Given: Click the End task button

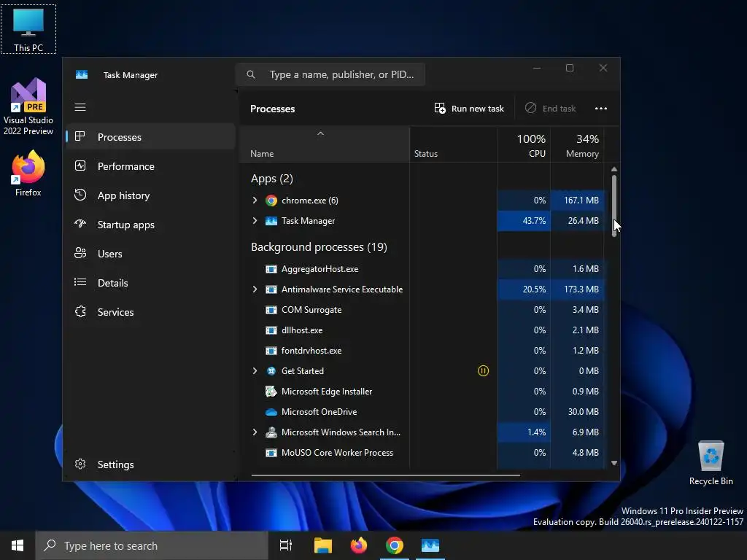Looking at the screenshot, I should tap(550, 109).
